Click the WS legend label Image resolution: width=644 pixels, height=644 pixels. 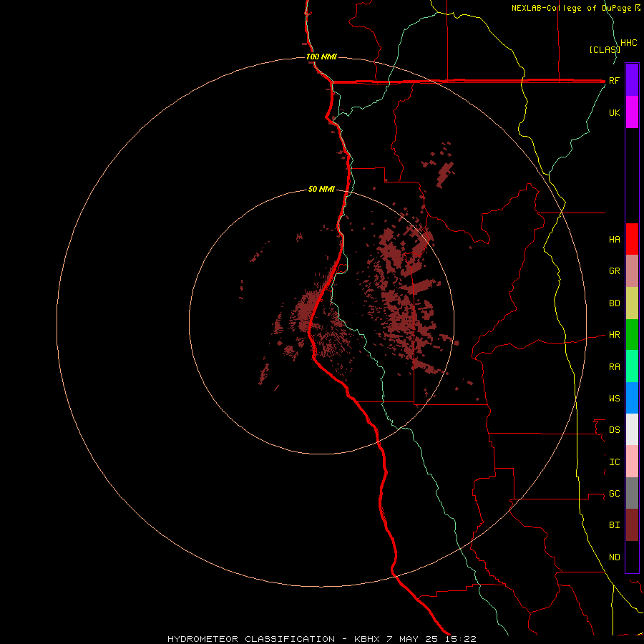tap(614, 398)
